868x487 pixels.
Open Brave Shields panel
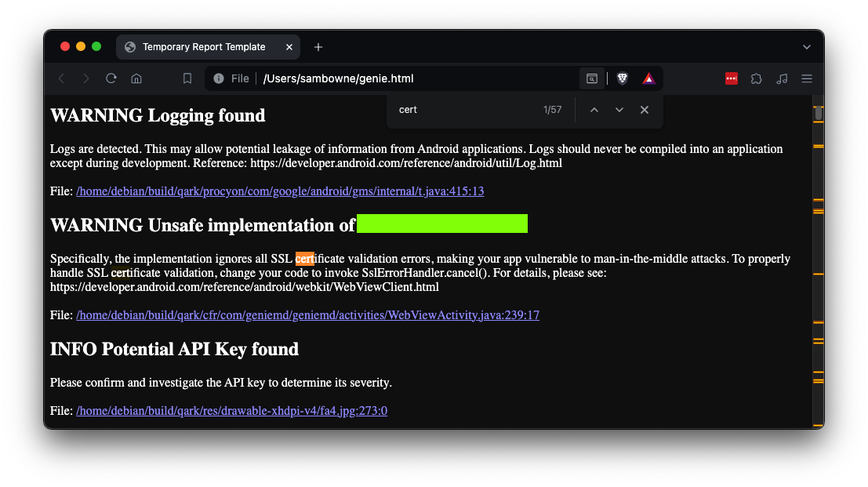pyautogui.click(x=623, y=78)
